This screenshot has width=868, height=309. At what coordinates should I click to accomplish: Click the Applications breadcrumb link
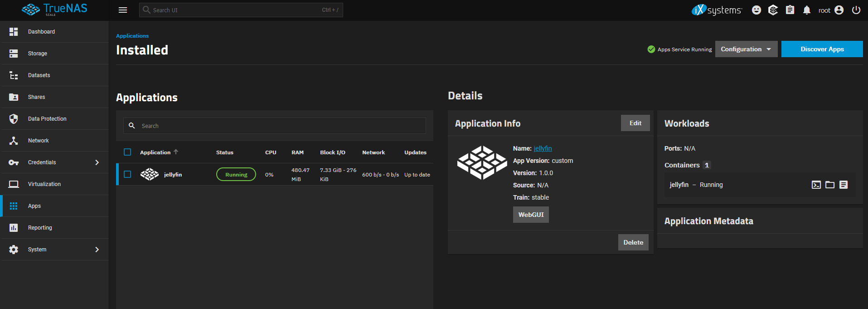(132, 36)
